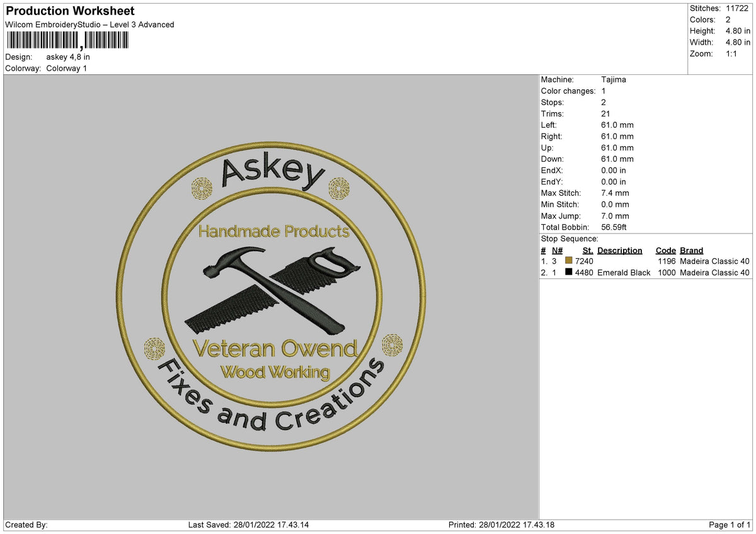Click the Color changes value 1
This screenshot has width=756, height=534.
604,91
